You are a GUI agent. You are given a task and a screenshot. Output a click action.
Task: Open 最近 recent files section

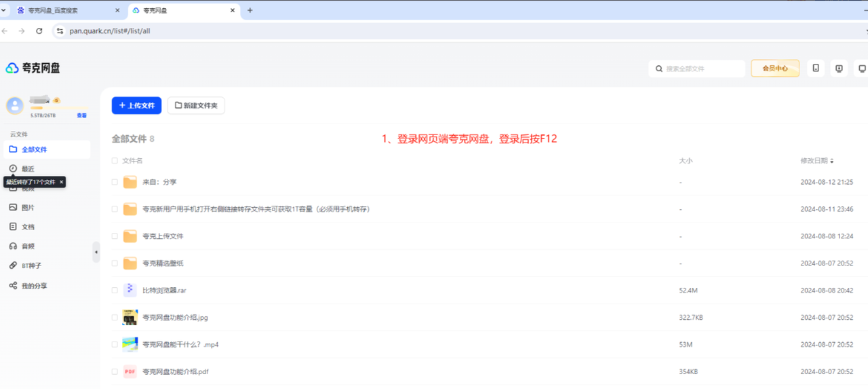(x=28, y=168)
